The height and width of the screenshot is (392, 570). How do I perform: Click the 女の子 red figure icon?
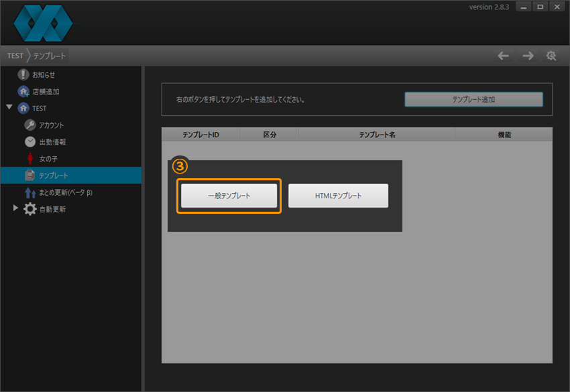point(30,158)
